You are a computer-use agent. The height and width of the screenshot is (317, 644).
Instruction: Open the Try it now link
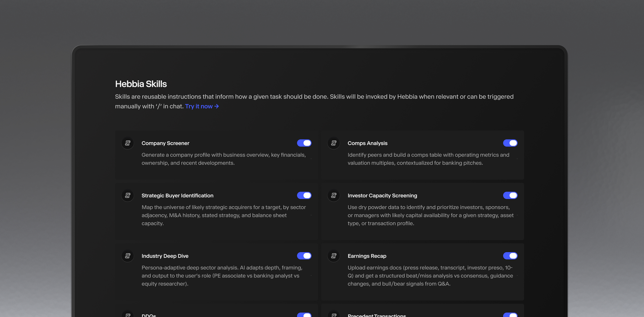202,106
